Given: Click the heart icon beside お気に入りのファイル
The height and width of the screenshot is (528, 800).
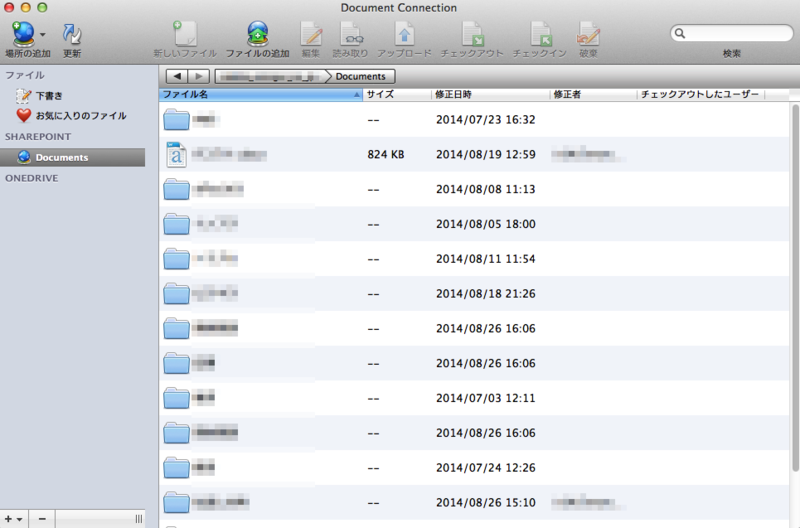Looking at the screenshot, I should point(23,115).
